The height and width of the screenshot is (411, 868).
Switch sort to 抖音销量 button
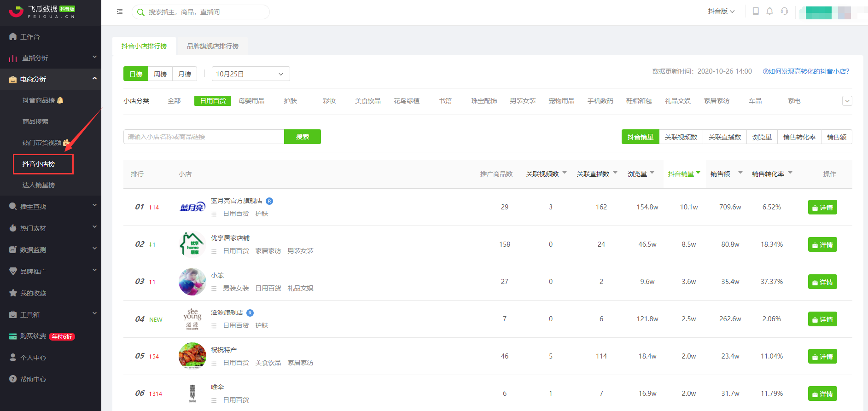[x=640, y=137]
